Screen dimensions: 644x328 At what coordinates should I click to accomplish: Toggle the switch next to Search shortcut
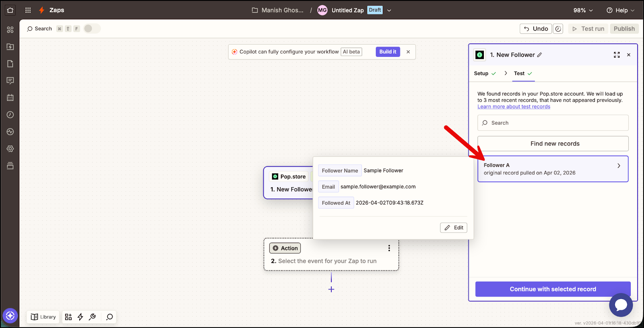coord(92,29)
